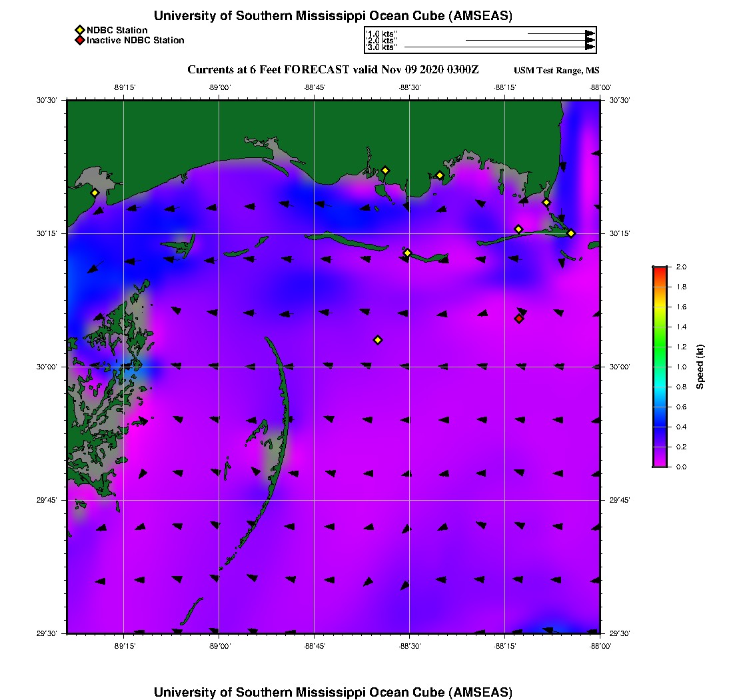Click the 1.0 kts reference arrow head
This screenshot has width=733, height=700.
pyautogui.click(x=590, y=34)
